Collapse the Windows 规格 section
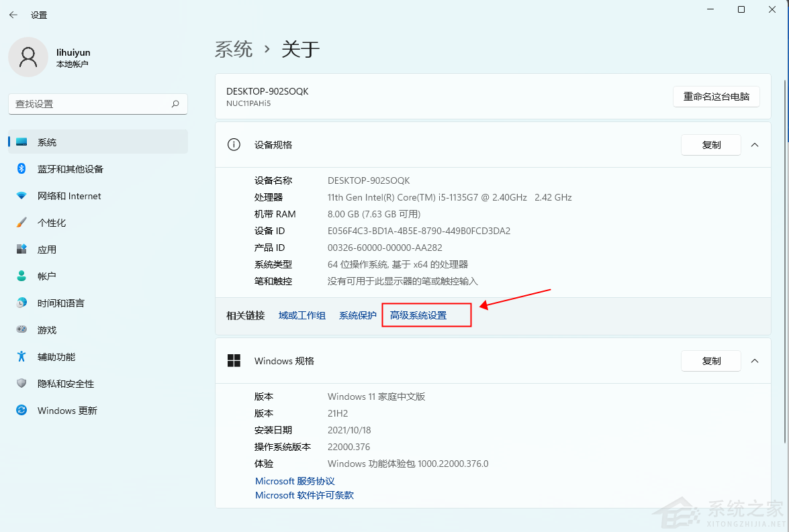This screenshot has width=789, height=532. (755, 361)
